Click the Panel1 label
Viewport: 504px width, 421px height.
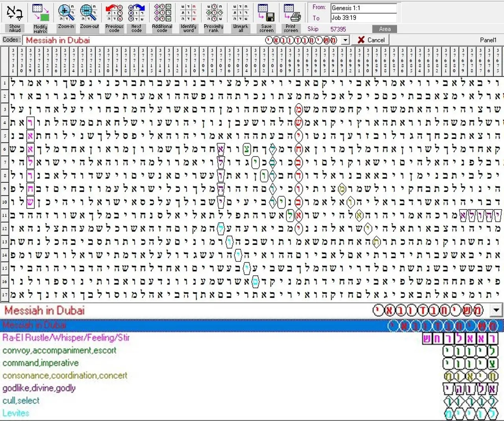coord(488,40)
